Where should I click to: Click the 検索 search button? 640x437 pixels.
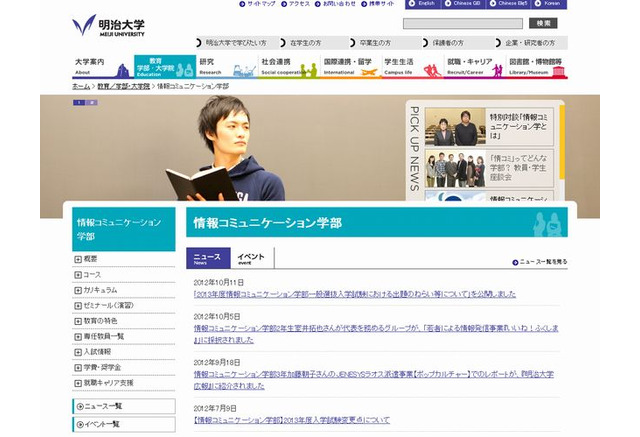tap(543, 23)
